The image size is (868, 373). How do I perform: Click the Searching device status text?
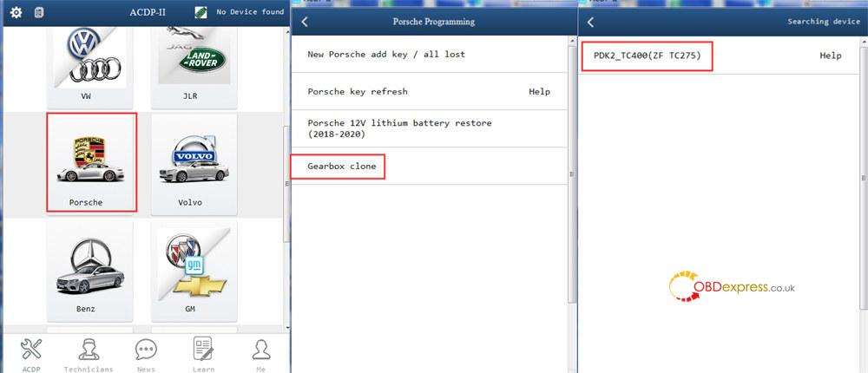[x=824, y=22]
